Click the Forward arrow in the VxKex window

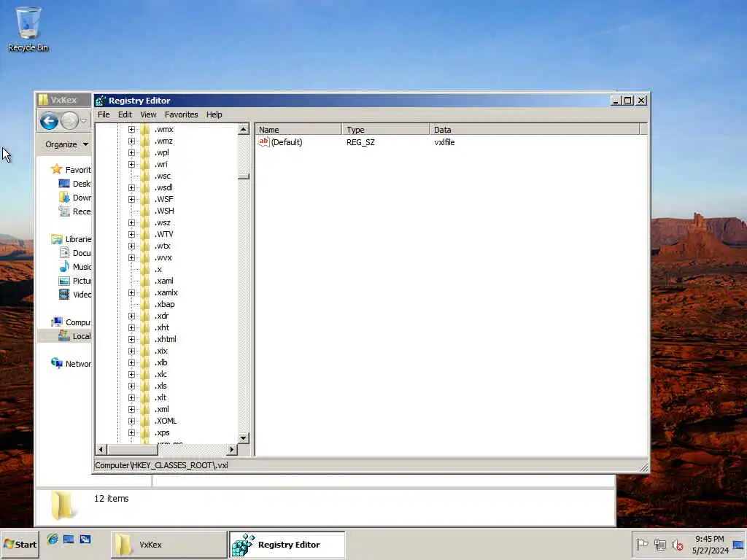tap(69, 121)
